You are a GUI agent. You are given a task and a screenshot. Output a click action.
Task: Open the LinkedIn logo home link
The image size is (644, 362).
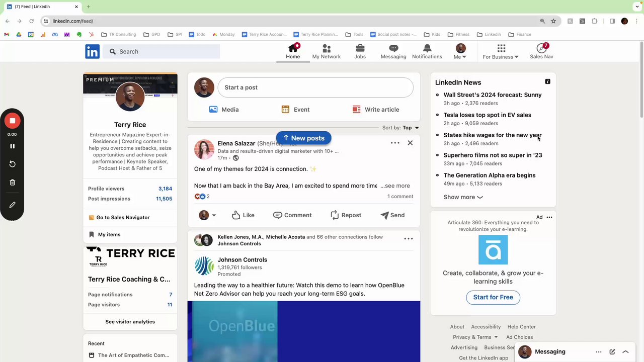pos(92,51)
